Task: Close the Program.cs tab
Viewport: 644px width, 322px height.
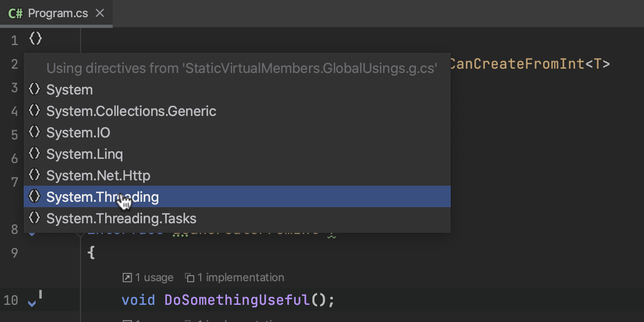Action: click(x=100, y=13)
